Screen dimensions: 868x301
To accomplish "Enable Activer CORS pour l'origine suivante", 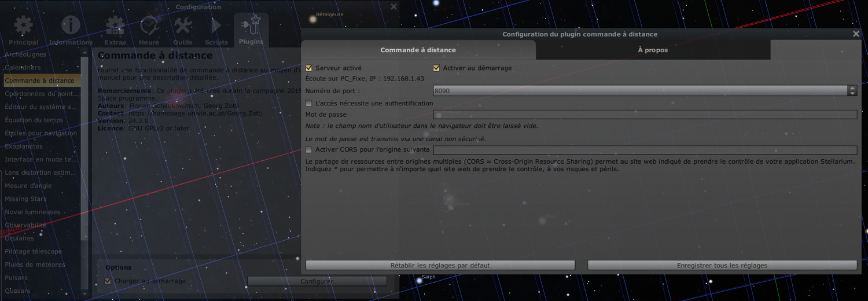I will (x=309, y=150).
